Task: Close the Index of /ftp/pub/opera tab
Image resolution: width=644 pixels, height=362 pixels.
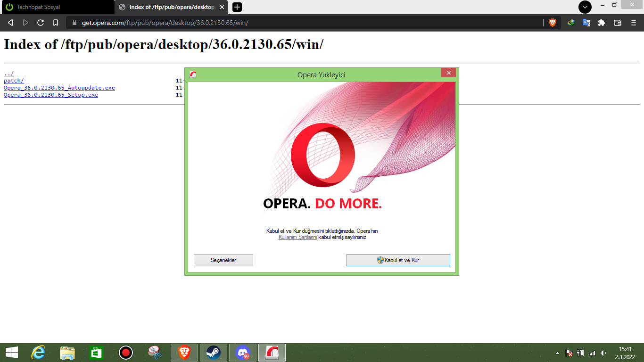Action: click(222, 7)
